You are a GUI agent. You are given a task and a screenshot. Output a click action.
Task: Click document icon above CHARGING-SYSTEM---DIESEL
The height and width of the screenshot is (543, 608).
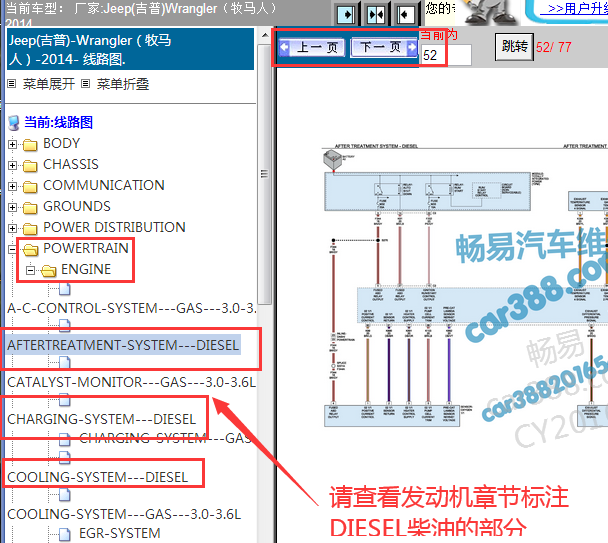pyautogui.click(x=65, y=400)
